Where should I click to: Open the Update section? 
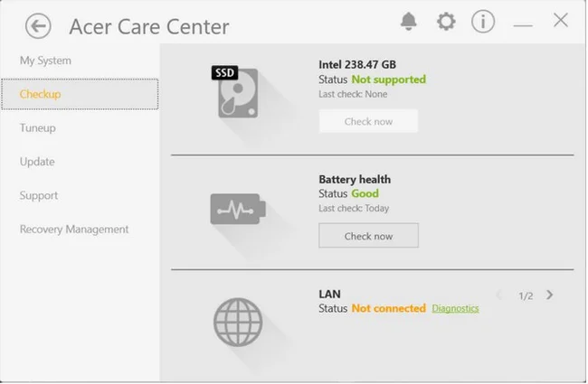pyautogui.click(x=37, y=162)
